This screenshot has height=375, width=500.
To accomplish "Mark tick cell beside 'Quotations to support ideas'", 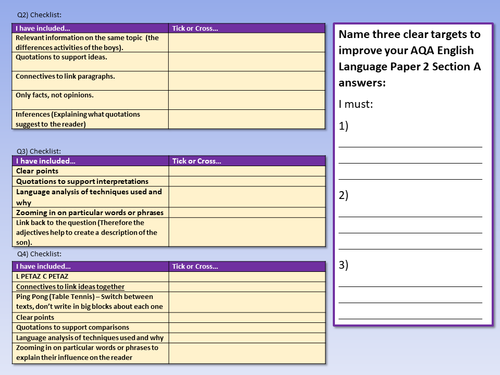I will 247,62.
